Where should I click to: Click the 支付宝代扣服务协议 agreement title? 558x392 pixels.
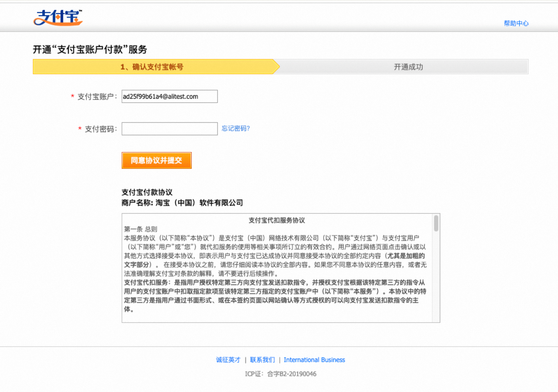click(277, 220)
